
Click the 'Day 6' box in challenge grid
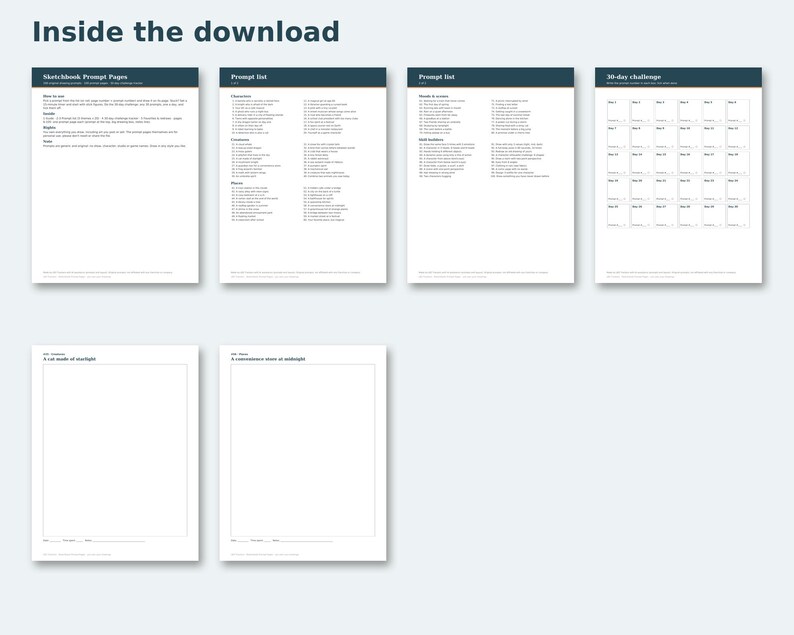point(738,111)
